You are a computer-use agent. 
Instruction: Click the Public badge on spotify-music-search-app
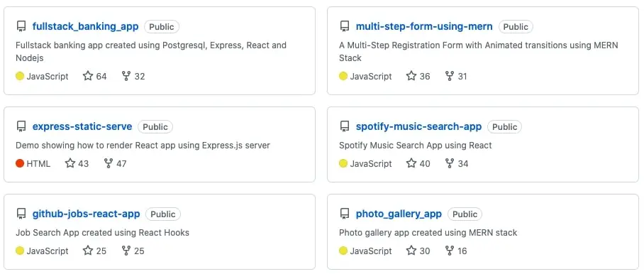504,127
